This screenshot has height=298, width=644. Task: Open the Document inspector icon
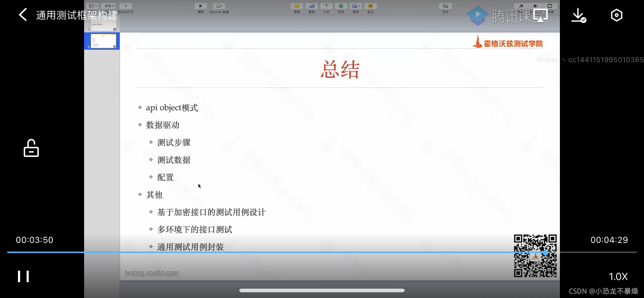coord(550,6)
